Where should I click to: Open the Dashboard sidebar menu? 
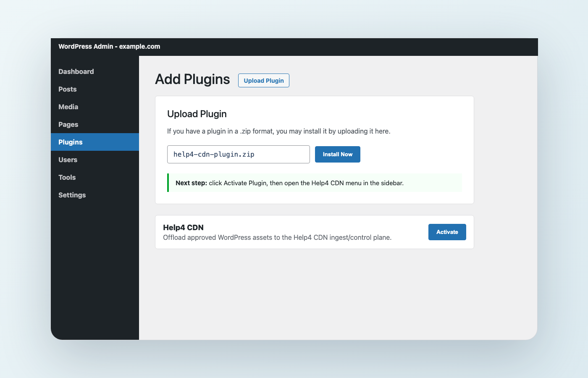click(95, 71)
